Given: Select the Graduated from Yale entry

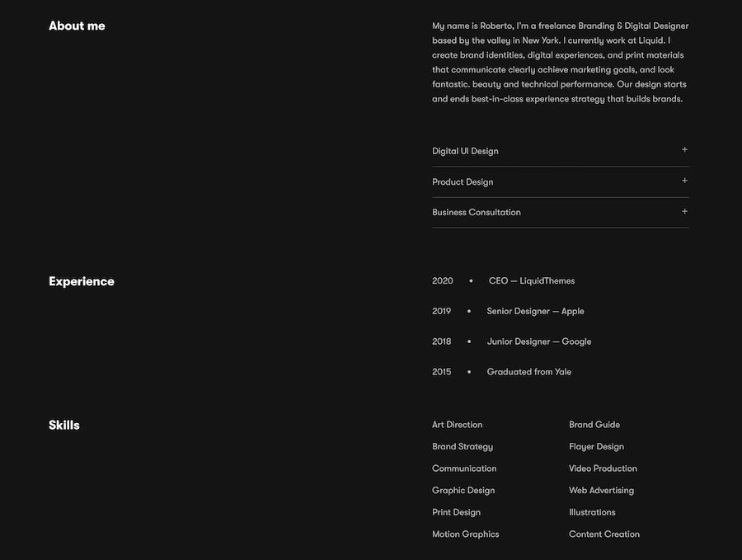Looking at the screenshot, I should pyautogui.click(x=528, y=372).
